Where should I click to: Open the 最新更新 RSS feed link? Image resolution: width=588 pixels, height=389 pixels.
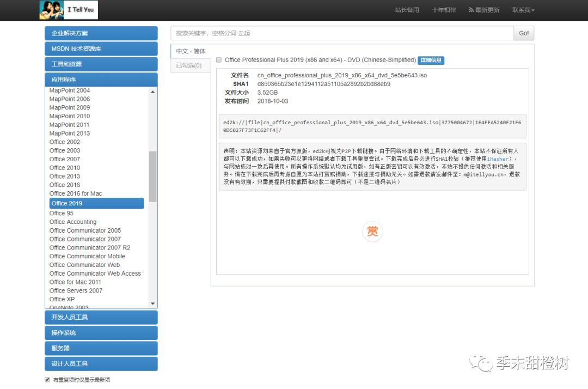(484, 10)
